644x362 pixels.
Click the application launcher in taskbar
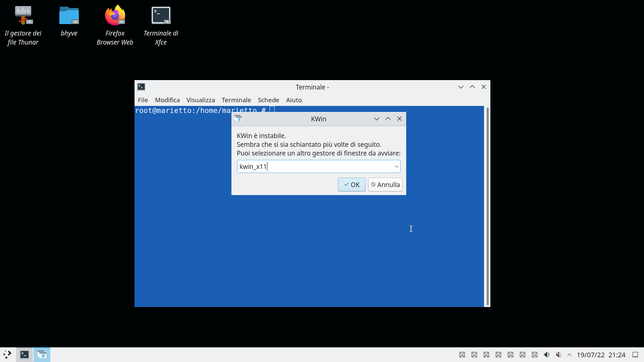(x=7, y=354)
